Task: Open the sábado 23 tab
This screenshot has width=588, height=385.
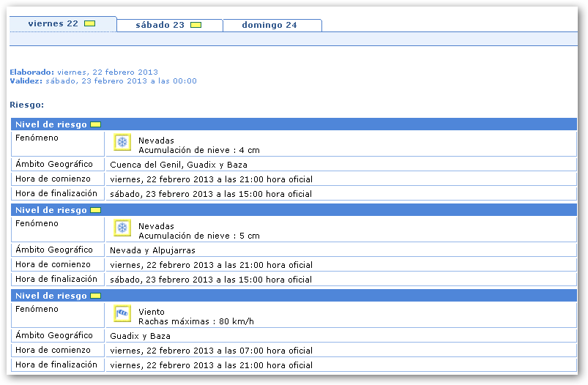Action: coord(160,25)
